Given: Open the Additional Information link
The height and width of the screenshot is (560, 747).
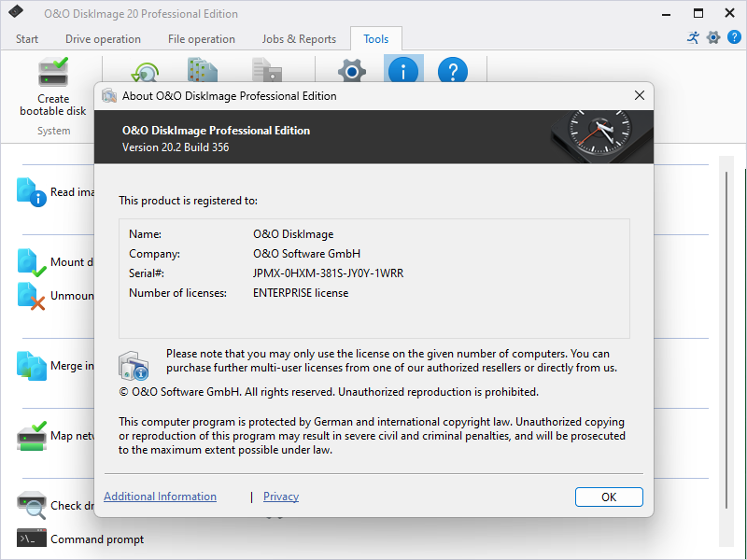Looking at the screenshot, I should click(x=160, y=497).
